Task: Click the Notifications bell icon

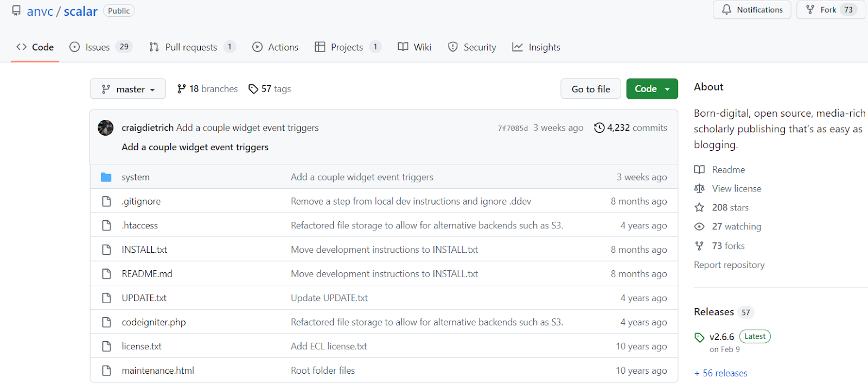Action: 726,10
